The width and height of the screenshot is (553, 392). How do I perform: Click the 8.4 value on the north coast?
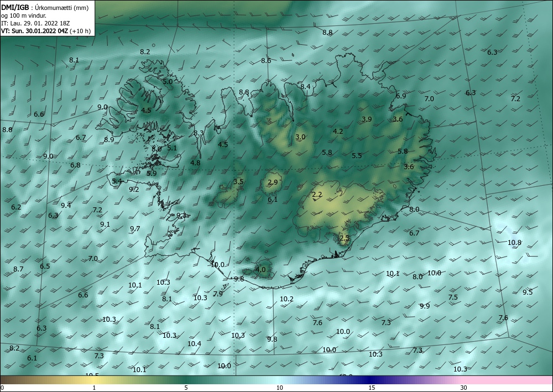tap(305, 86)
